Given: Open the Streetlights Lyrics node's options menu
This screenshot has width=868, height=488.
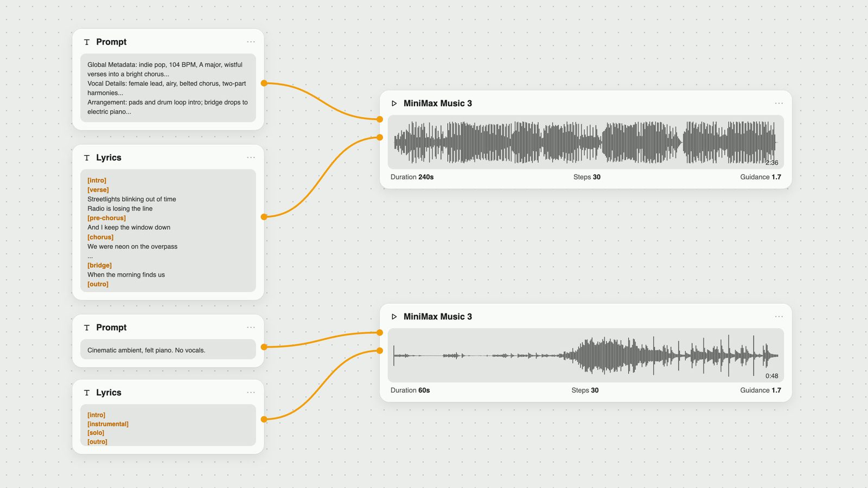Looking at the screenshot, I should coord(251,157).
